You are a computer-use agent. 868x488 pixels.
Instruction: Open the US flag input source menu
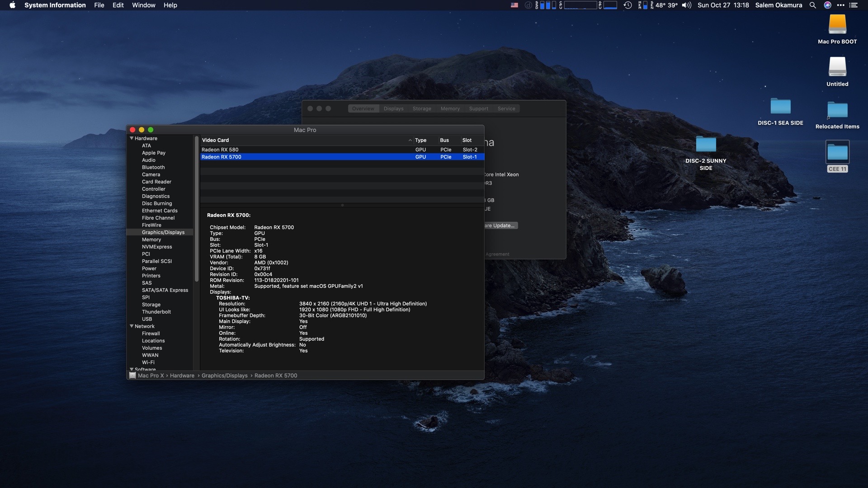point(514,5)
